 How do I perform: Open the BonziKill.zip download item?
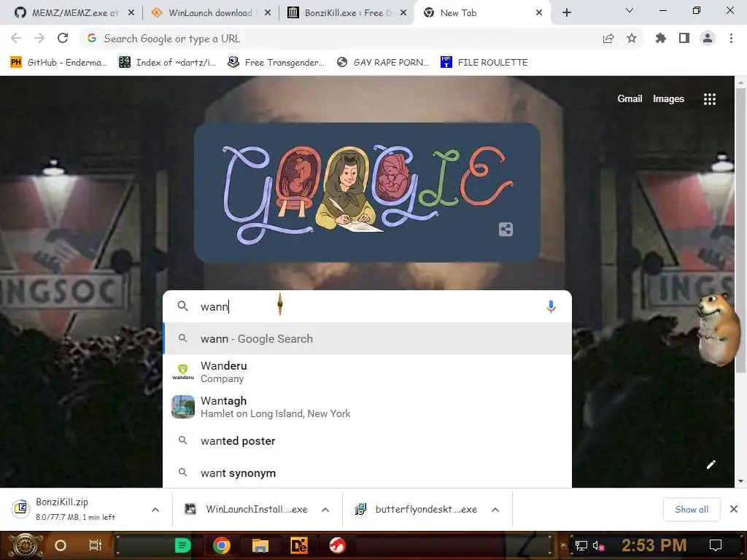[76, 509]
